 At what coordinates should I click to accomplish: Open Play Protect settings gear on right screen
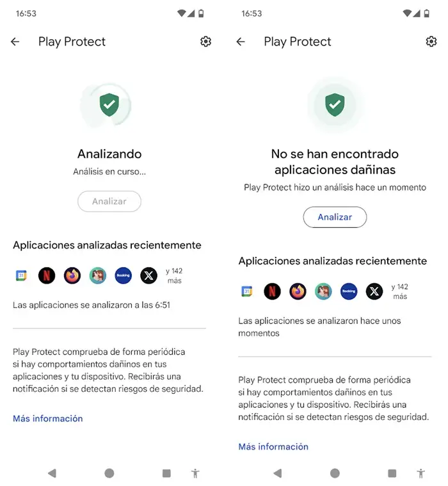[x=431, y=42]
